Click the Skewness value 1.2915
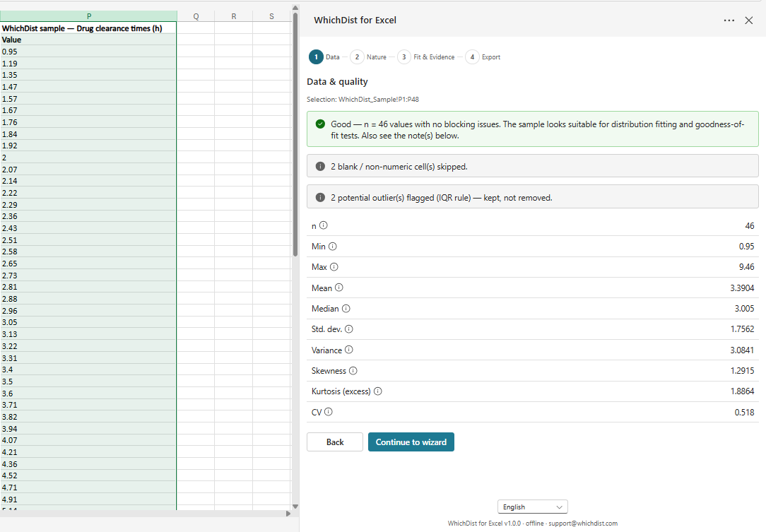Viewport: 766px width, 532px height. coord(742,371)
